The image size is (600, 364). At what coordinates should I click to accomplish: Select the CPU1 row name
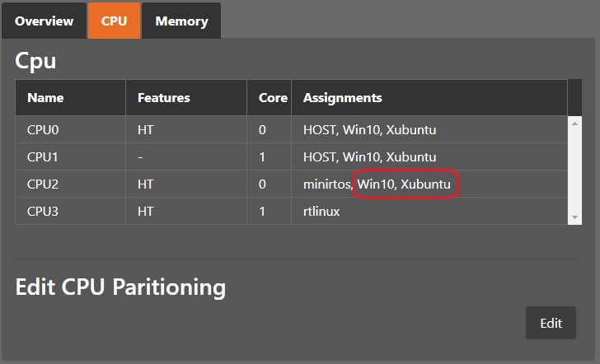point(42,156)
